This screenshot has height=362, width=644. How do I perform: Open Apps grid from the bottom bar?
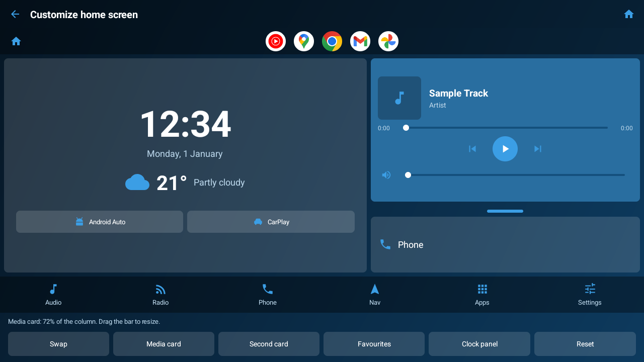pos(482,295)
